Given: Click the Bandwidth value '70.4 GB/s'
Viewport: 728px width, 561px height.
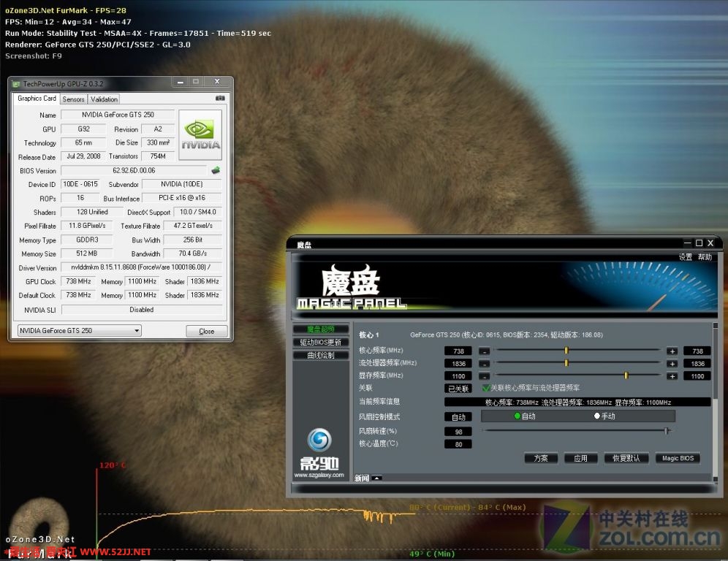Looking at the screenshot, I should click(x=193, y=253).
